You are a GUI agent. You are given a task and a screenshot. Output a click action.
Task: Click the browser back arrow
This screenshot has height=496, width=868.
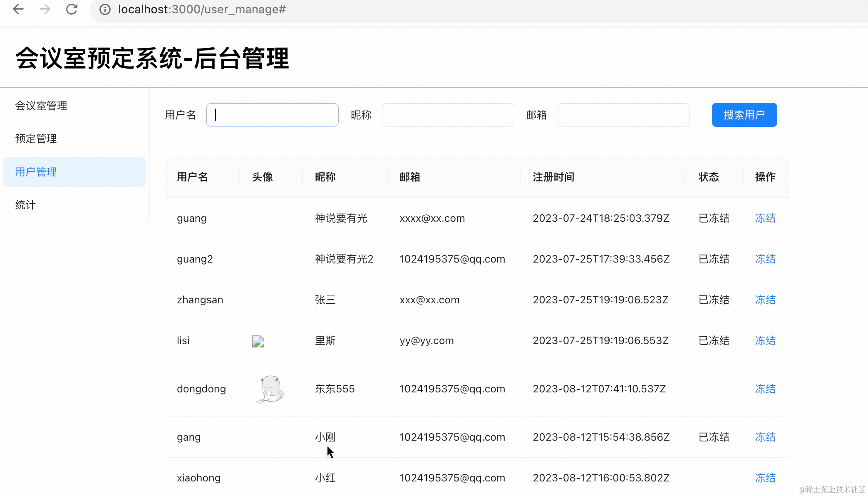tap(18, 9)
